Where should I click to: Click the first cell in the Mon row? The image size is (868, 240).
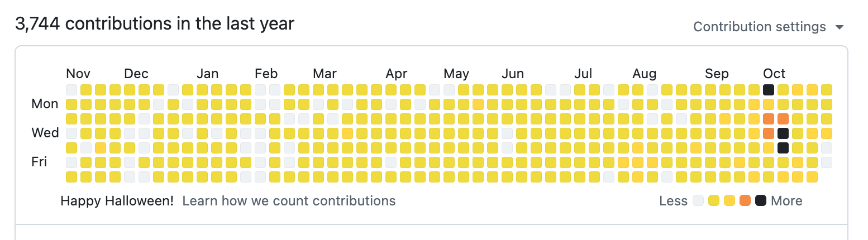pos(71,104)
